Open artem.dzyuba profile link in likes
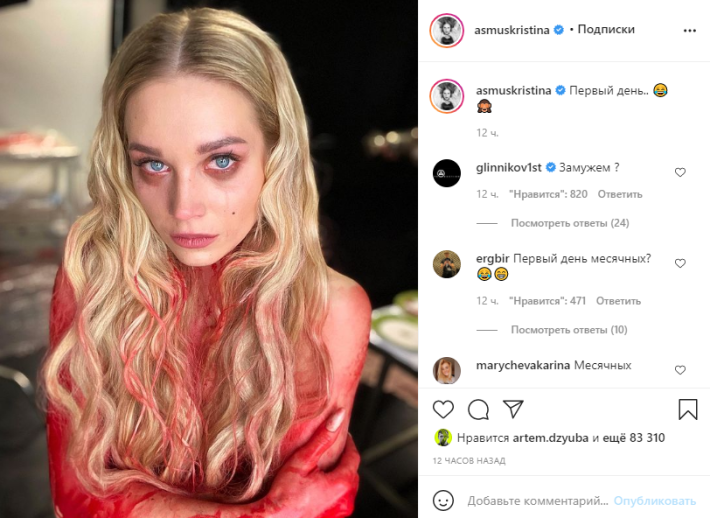 tap(550, 438)
